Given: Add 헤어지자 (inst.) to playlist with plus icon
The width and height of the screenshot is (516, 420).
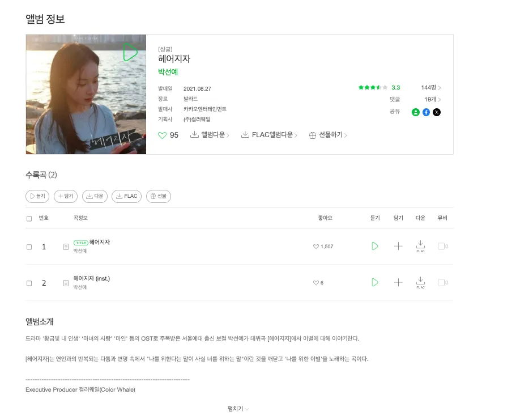Looking at the screenshot, I should tap(398, 282).
